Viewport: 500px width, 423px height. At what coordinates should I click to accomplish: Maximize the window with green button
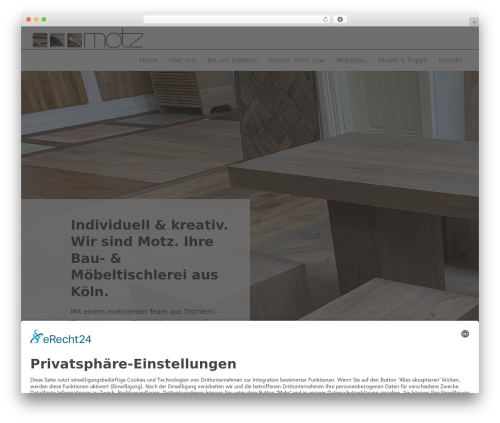click(44, 20)
